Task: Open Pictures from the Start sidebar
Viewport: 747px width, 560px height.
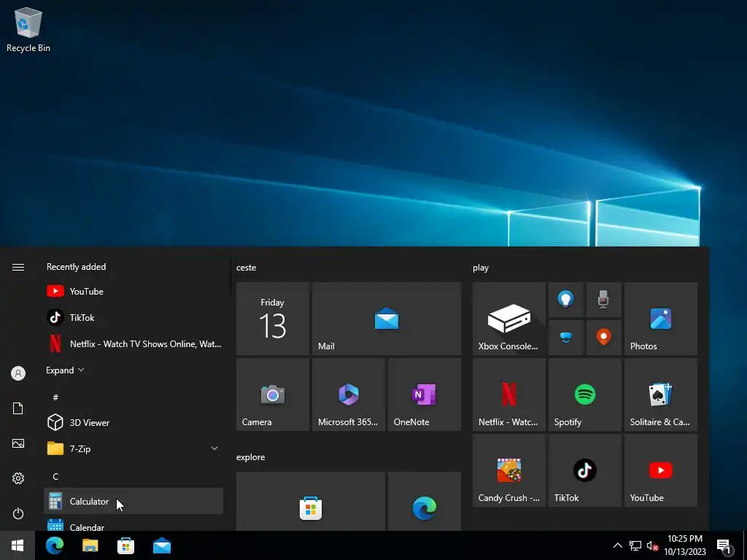Action: pos(18,443)
